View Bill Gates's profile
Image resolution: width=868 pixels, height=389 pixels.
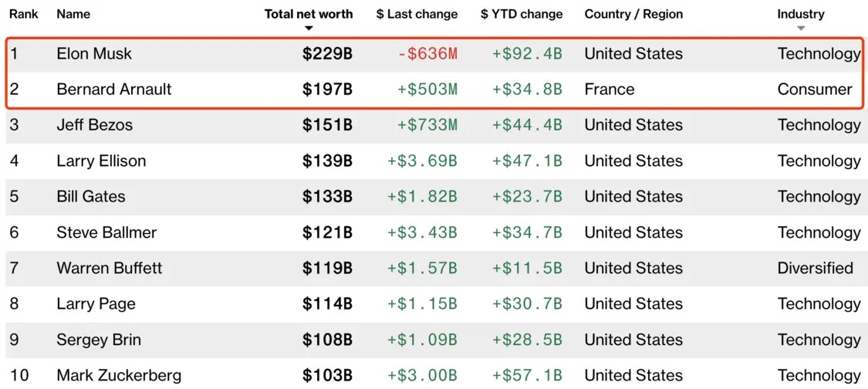91,197
